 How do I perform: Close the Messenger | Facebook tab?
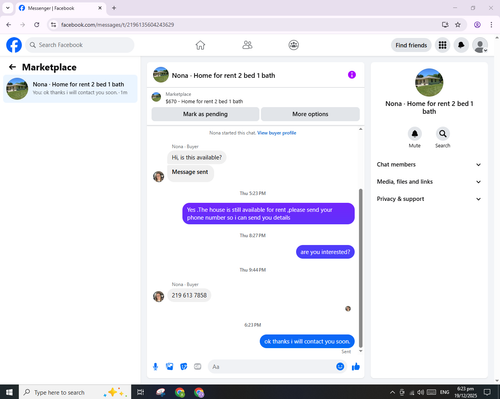[x=100, y=8]
